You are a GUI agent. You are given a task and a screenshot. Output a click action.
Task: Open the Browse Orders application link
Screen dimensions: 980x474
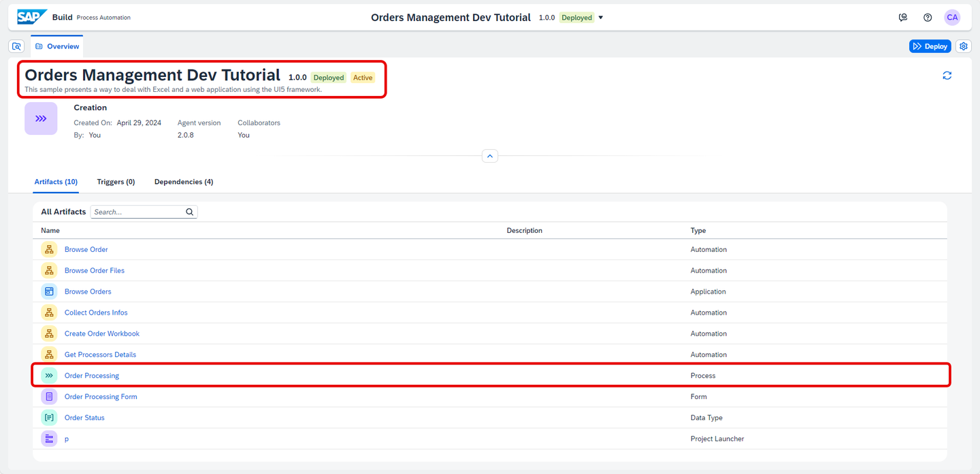[88, 291]
